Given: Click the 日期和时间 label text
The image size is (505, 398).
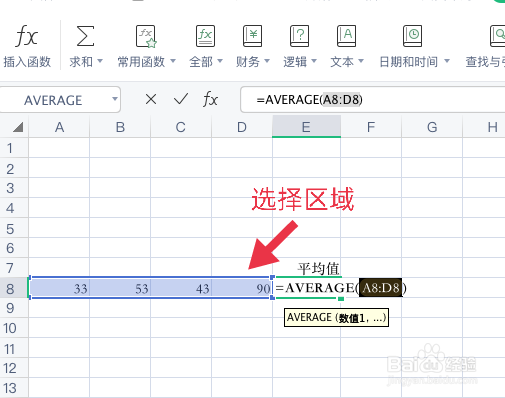Looking at the screenshot, I should tap(409, 62).
